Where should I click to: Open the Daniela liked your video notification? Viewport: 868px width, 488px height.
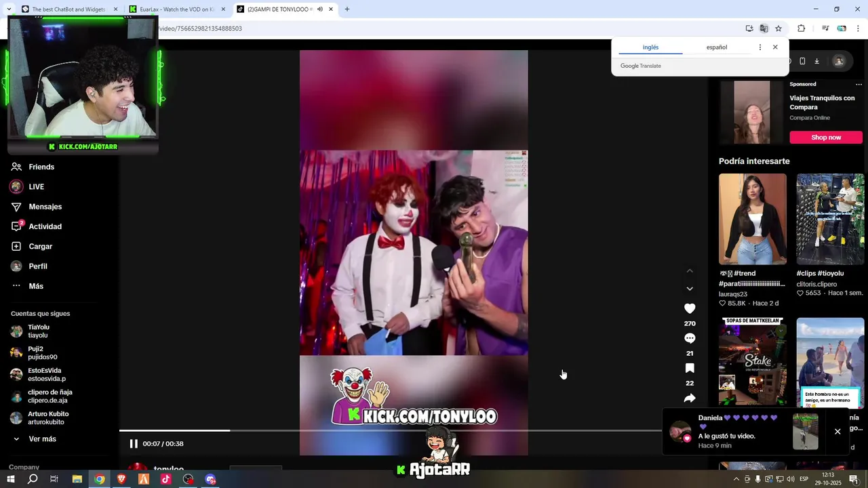[743, 432]
